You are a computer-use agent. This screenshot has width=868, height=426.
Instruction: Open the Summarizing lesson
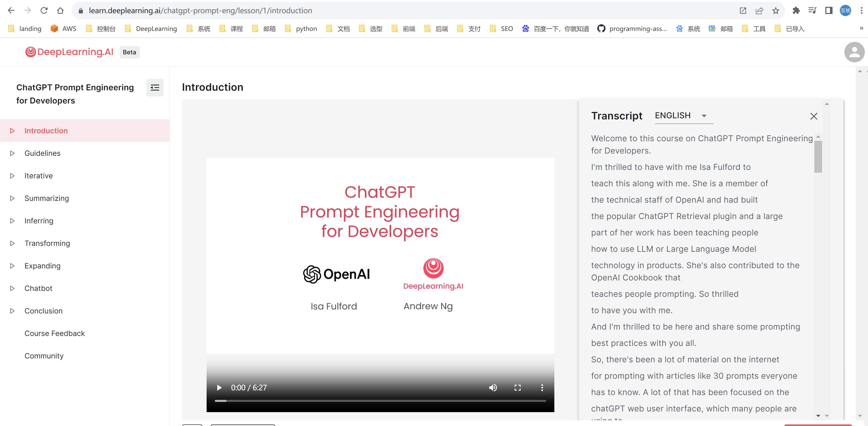pos(85,198)
